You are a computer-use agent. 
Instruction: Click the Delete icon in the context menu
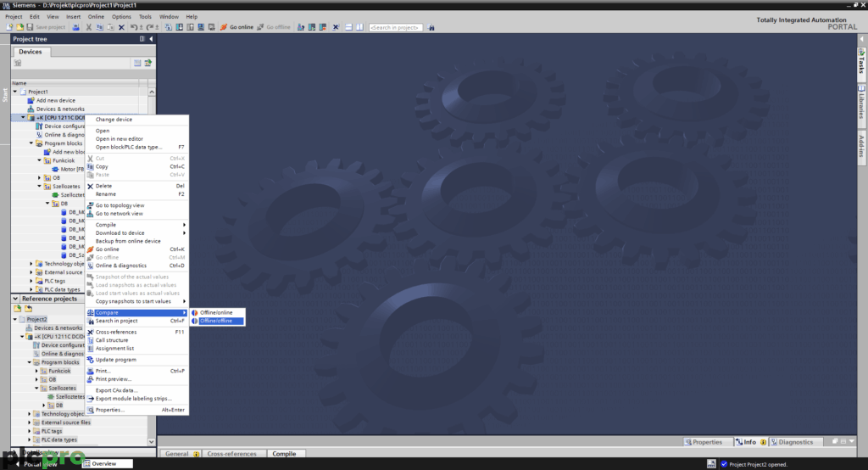tap(90, 187)
